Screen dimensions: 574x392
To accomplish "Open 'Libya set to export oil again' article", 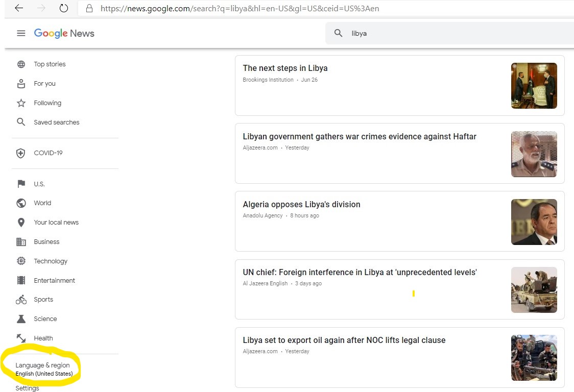I will (x=344, y=340).
